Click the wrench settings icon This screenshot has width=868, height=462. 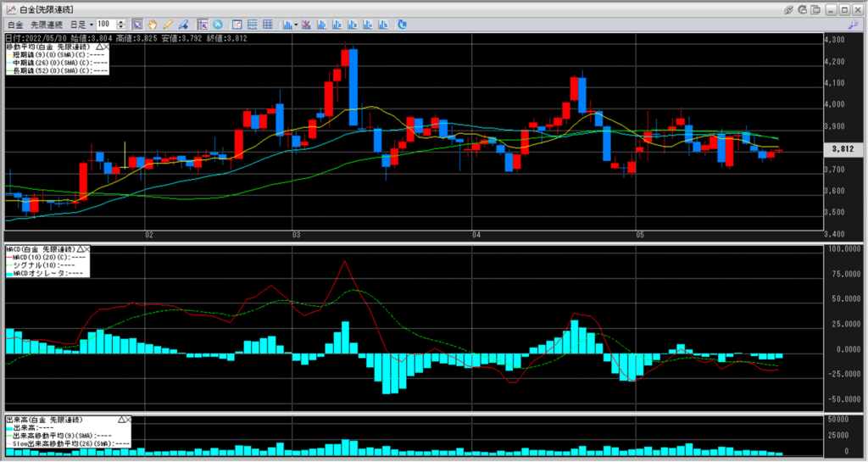pos(853,25)
